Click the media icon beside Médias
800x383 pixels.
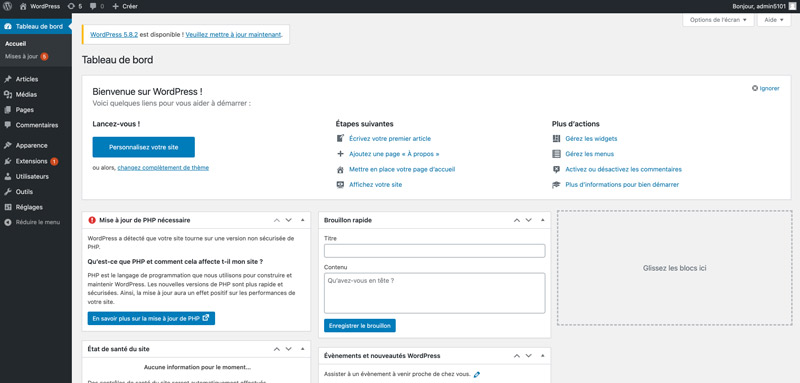[x=8, y=94]
